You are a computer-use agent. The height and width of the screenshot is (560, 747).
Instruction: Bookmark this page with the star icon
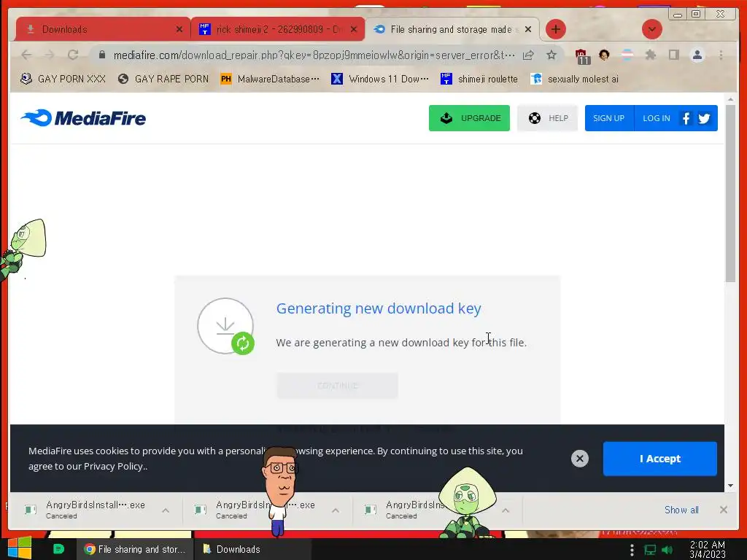click(x=551, y=55)
